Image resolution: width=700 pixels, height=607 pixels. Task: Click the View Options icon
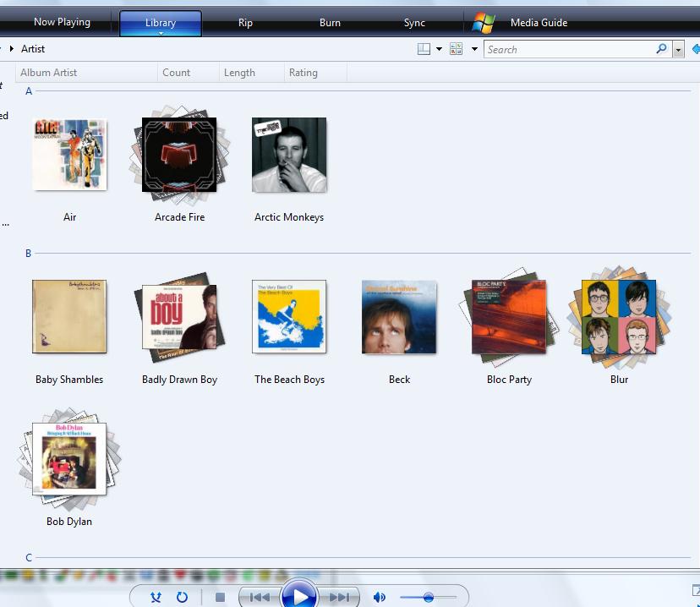pyautogui.click(x=457, y=49)
